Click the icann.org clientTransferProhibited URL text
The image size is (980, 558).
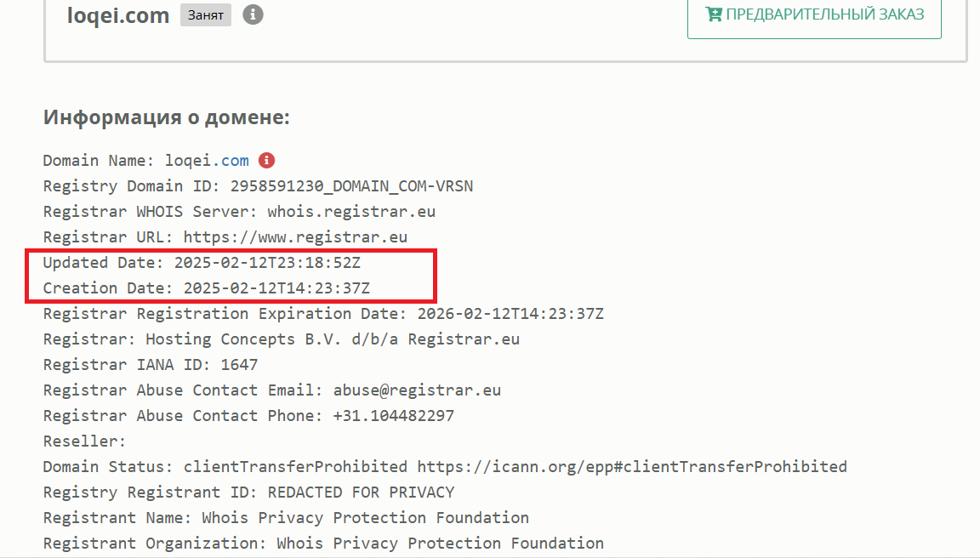(x=632, y=467)
